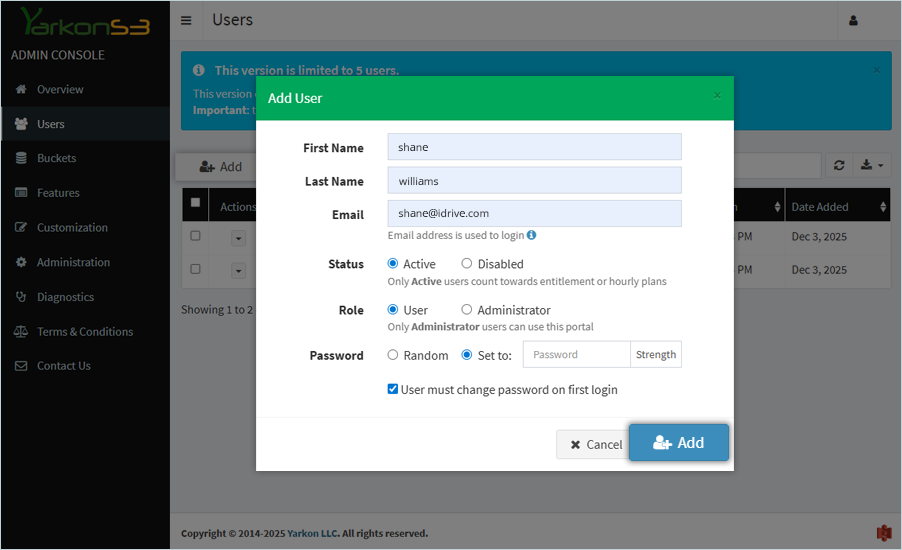Viewport: 902px width, 550px height.
Task: Click the email info icon
Action: point(531,235)
